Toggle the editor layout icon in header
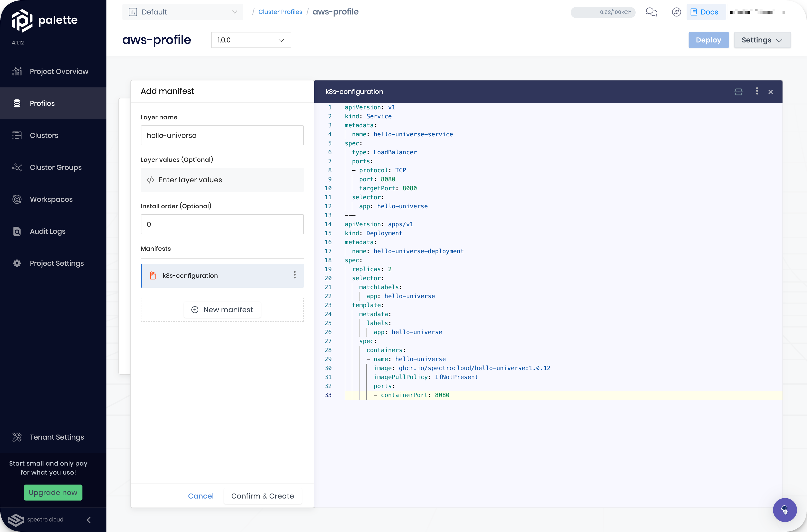807x532 pixels. click(739, 92)
